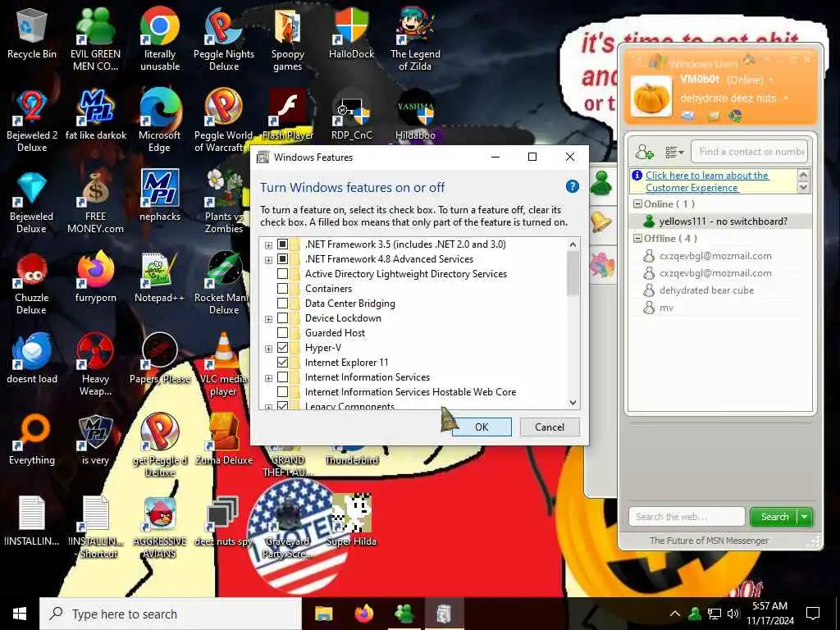Viewport: 840px width, 630px height.
Task: Open the Customer Experience learn more link
Action: tap(706, 181)
